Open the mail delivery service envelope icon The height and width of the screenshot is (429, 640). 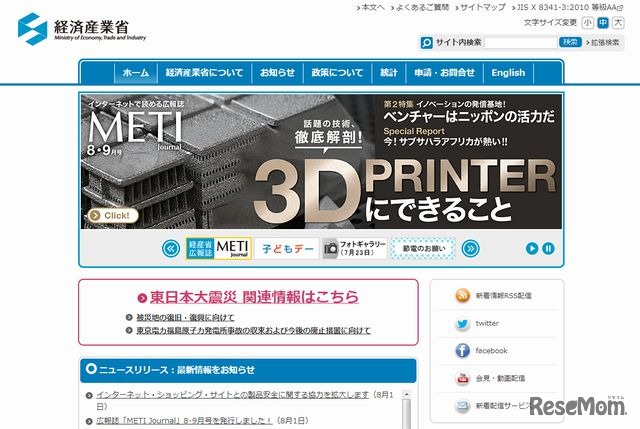462,406
